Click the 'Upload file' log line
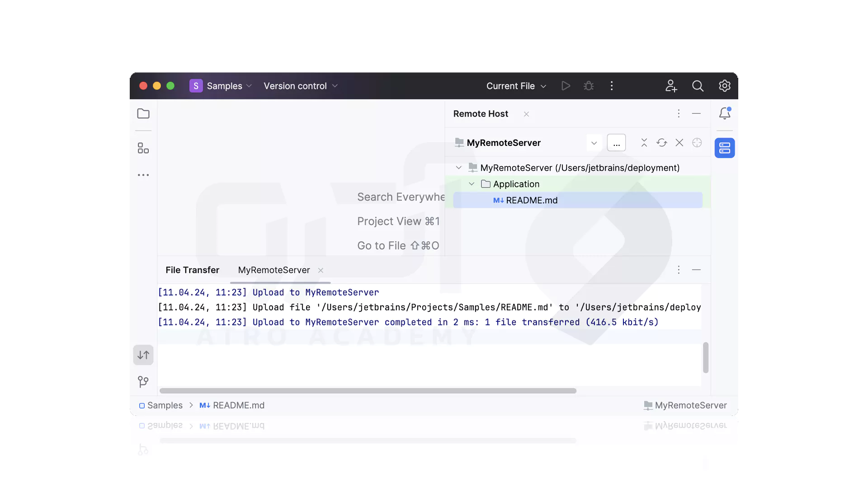This screenshot has width=868, height=488. point(429,307)
